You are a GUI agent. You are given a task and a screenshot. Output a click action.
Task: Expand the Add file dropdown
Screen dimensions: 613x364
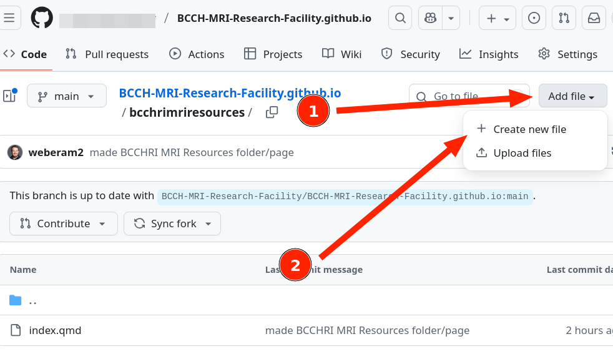click(572, 96)
